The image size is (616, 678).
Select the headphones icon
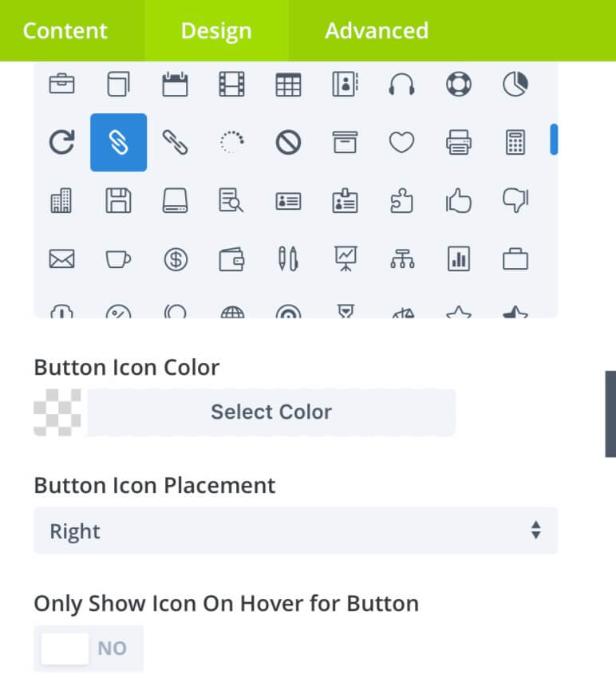click(402, 84)
